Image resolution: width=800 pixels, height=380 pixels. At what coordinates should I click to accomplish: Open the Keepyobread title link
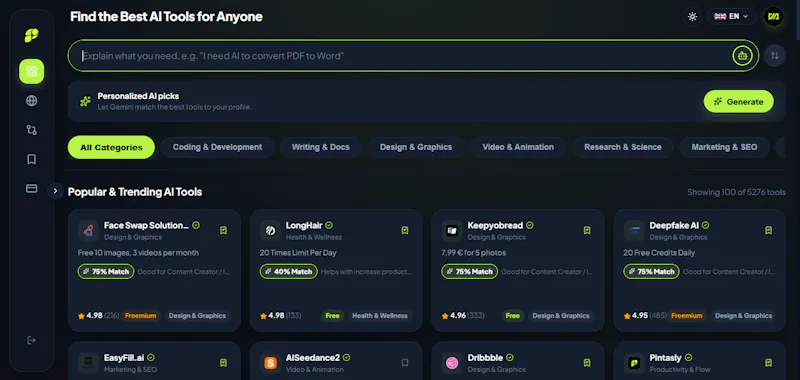tap(495, 225)
